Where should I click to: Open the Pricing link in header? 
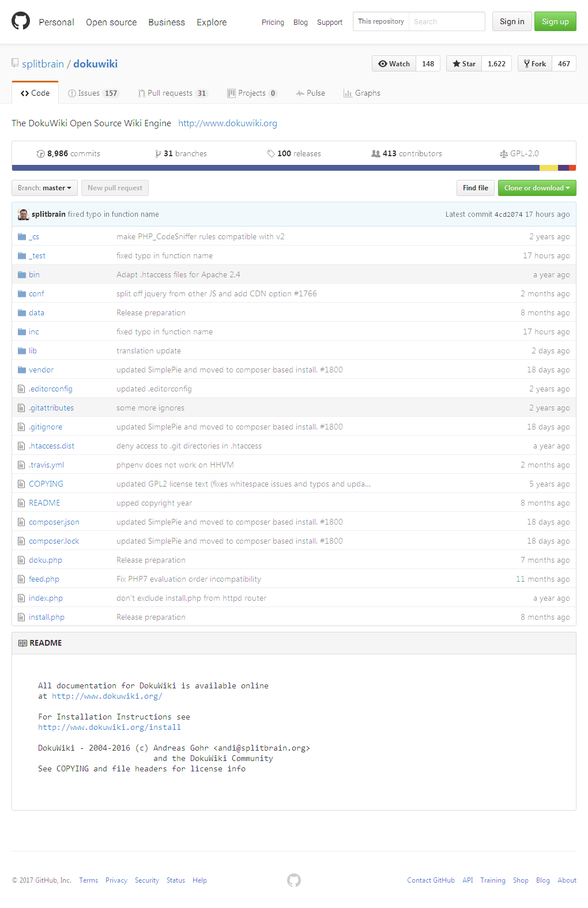click(273, 22)
